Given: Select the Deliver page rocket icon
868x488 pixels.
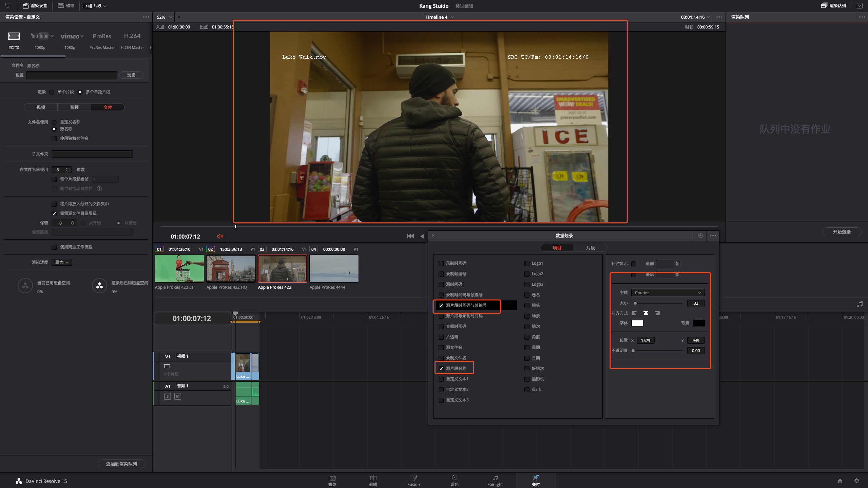Looking at the screenshot, I should coord(536,478).
